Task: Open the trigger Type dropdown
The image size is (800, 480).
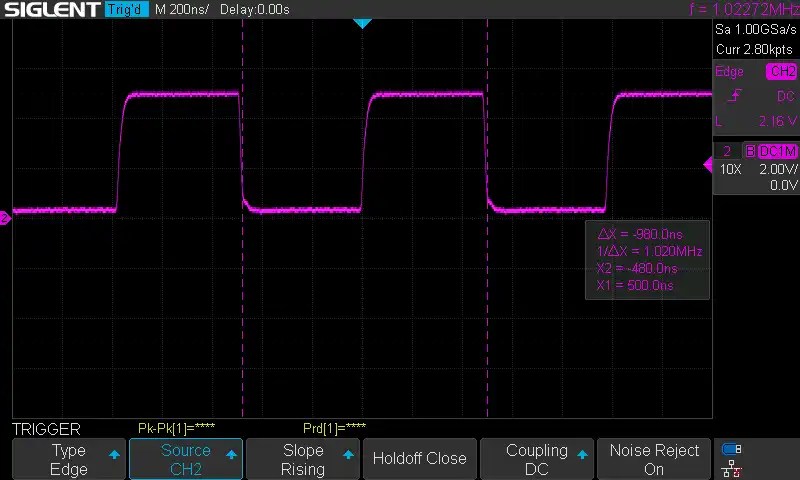Action: (x=69, y=459)
